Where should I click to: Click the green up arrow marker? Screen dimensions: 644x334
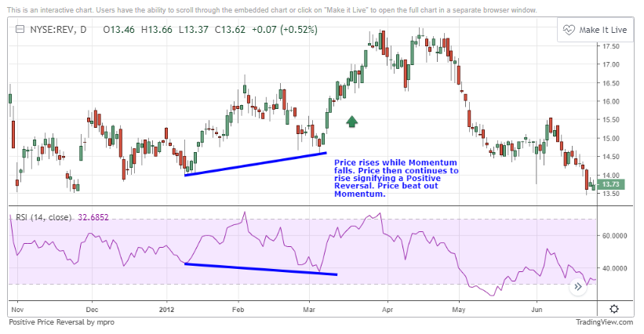(351, 122)
